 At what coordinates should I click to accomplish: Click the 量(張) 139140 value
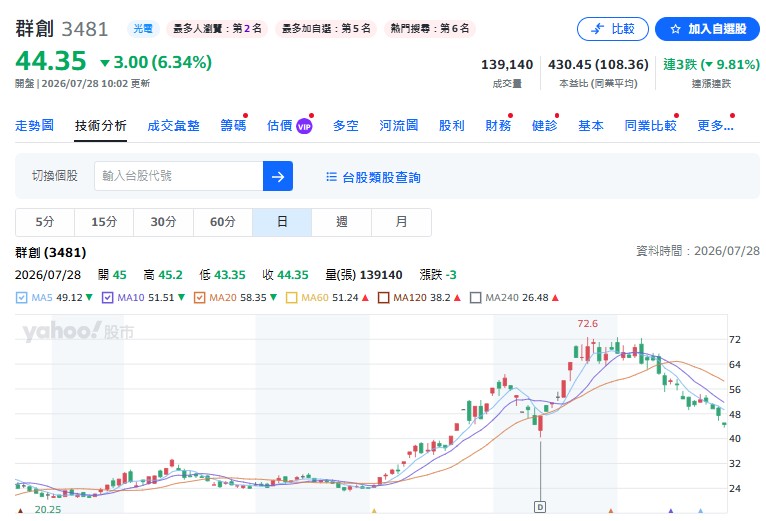click(364, 275)
